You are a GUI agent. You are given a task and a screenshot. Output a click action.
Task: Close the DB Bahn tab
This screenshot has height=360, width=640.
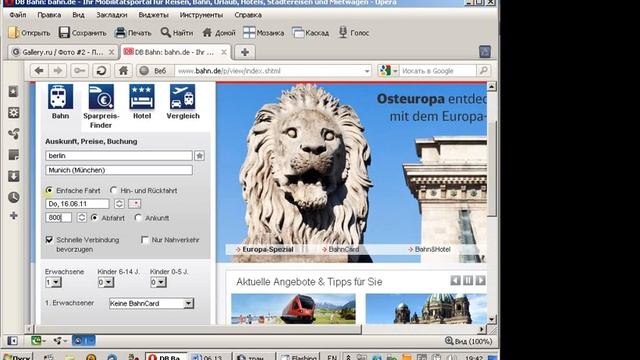(x=224, y=52)
